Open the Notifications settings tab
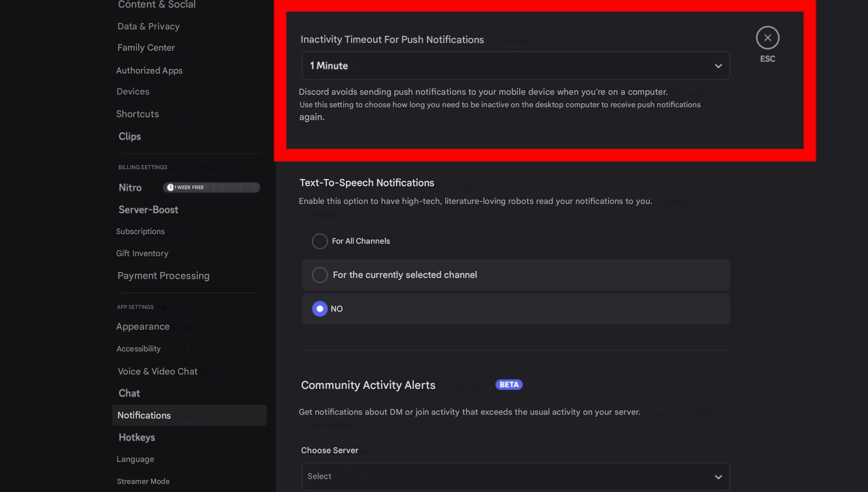 [144, 416]
